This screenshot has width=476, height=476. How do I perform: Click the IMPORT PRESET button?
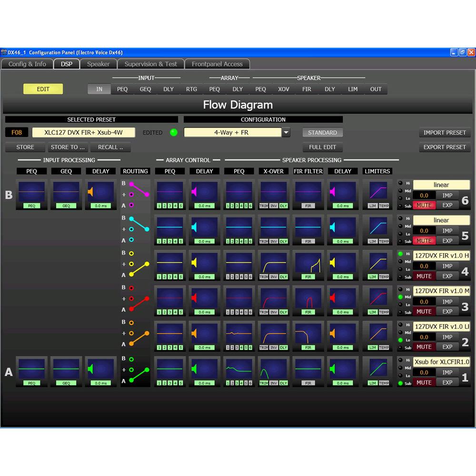444,132
